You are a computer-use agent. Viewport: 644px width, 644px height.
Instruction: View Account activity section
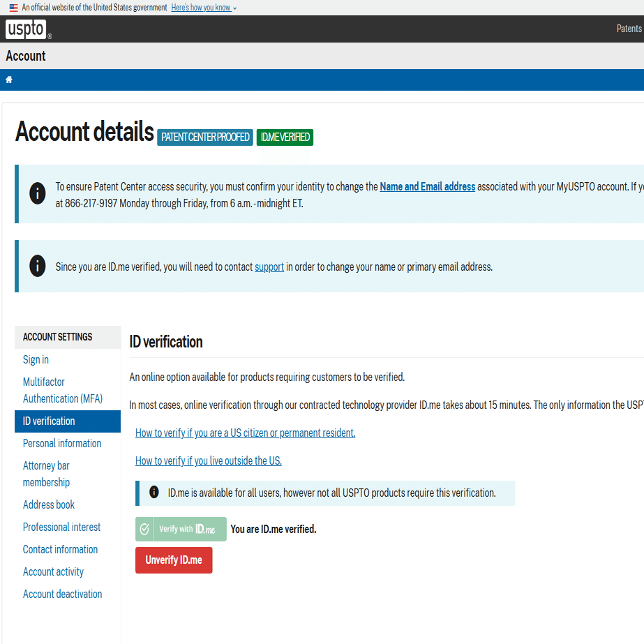(54, 571)
